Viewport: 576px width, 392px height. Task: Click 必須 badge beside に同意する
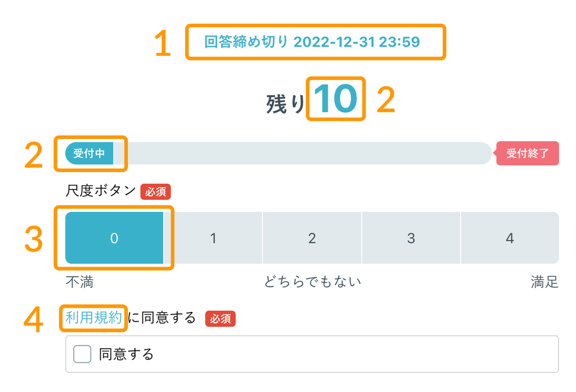[x=220, y=319]
